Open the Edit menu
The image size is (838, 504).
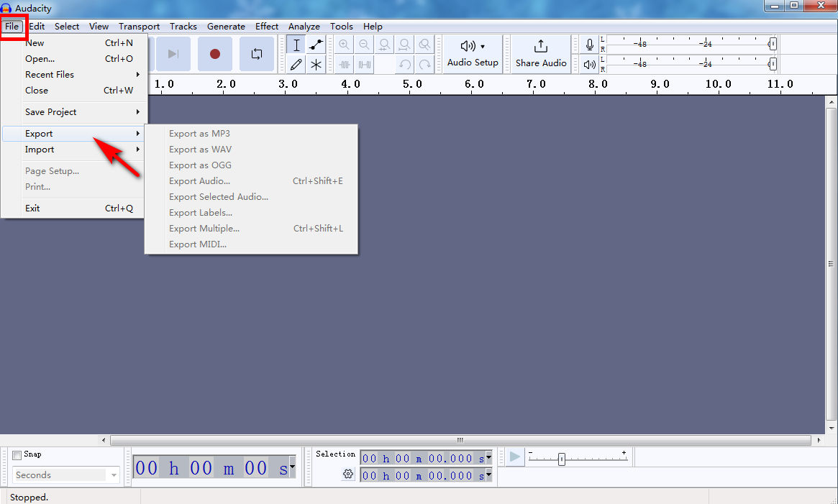pyautogui.click(x=37, y=26)
